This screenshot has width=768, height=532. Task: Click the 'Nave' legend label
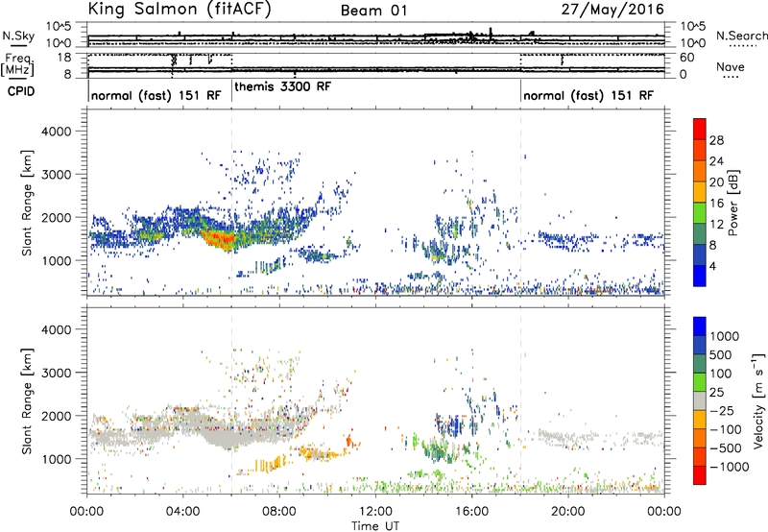pyautogui.click(x=730, y=67)
